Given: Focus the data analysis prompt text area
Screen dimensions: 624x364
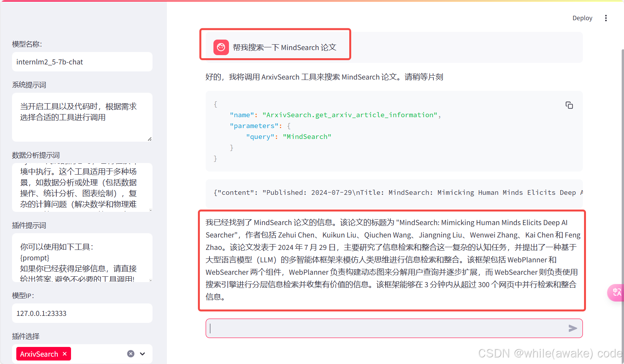Looking at the screenshot, I should tap(82, 187).
